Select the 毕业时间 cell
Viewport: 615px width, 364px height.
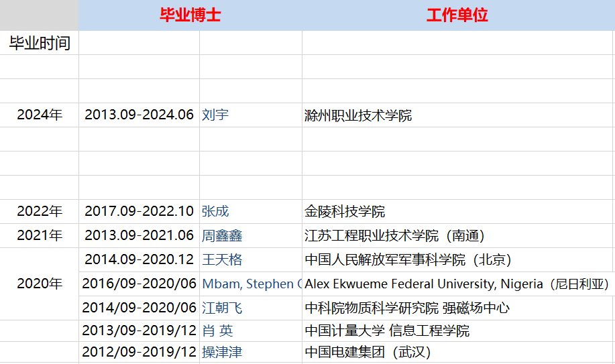pyautogui.click(x=40, y=44)
